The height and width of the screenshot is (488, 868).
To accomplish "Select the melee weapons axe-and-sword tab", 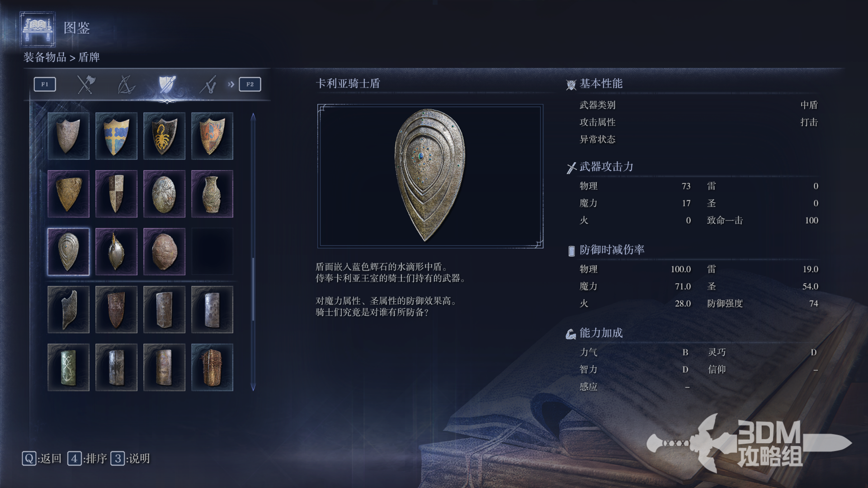I will [85, 84].
